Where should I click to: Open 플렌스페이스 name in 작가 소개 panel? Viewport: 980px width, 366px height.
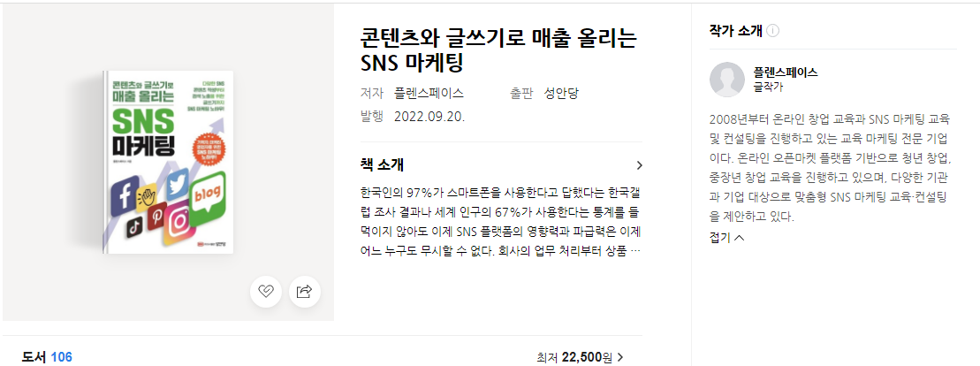786,72
